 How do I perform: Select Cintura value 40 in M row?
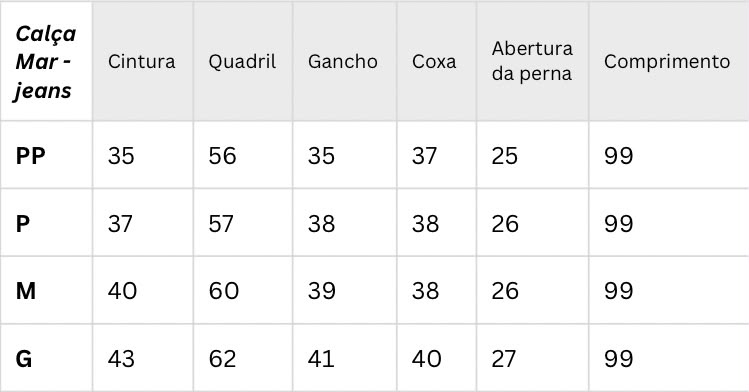tap(122, 291)
